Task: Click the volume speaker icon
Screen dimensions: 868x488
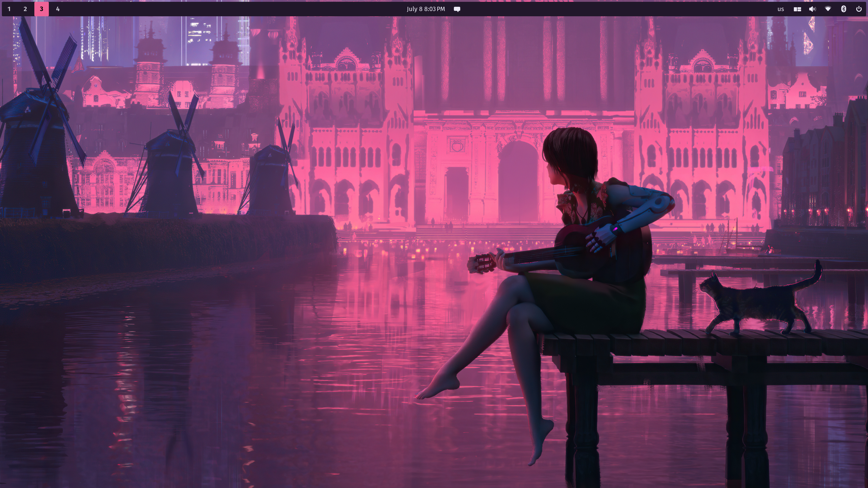Action: [x=812, y=9]
